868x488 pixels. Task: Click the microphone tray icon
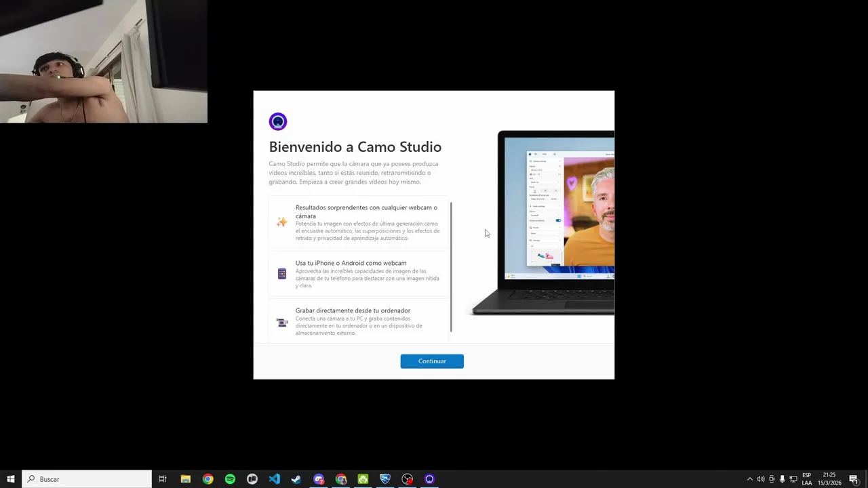782,479
